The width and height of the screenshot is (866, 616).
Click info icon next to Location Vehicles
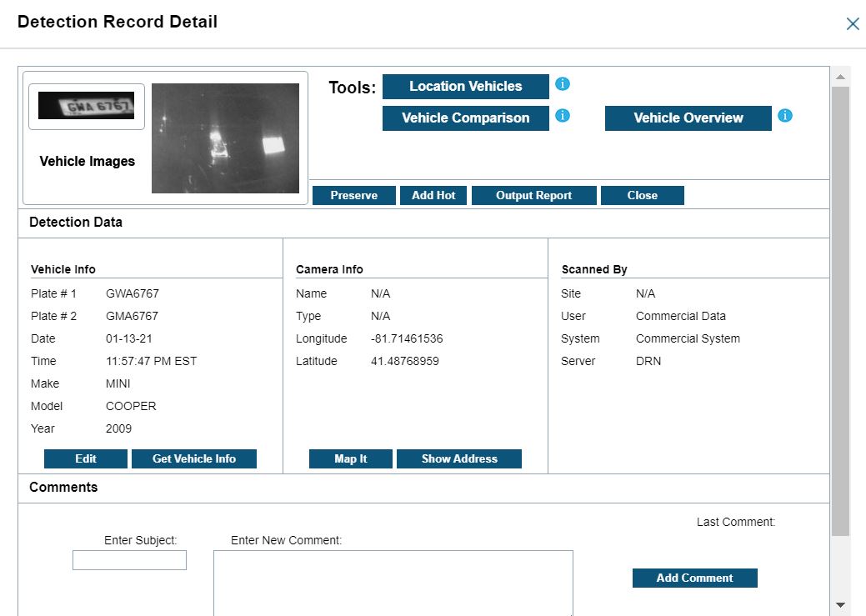(x=563, y=84)
